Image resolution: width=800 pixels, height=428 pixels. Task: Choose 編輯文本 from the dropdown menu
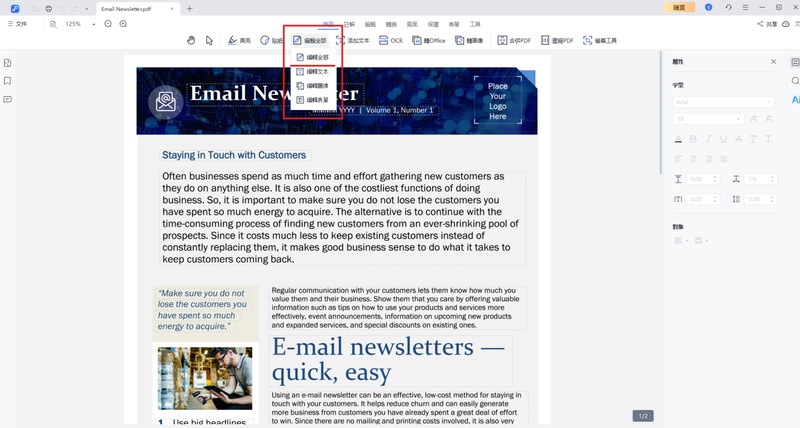(x=315, y=72)
